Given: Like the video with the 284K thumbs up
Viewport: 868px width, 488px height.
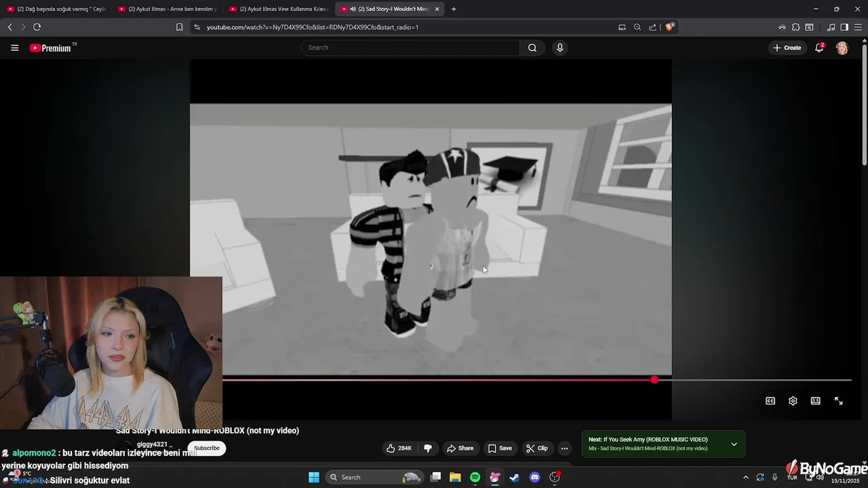Looking at the screenshot, I should [x=399, y=448].
